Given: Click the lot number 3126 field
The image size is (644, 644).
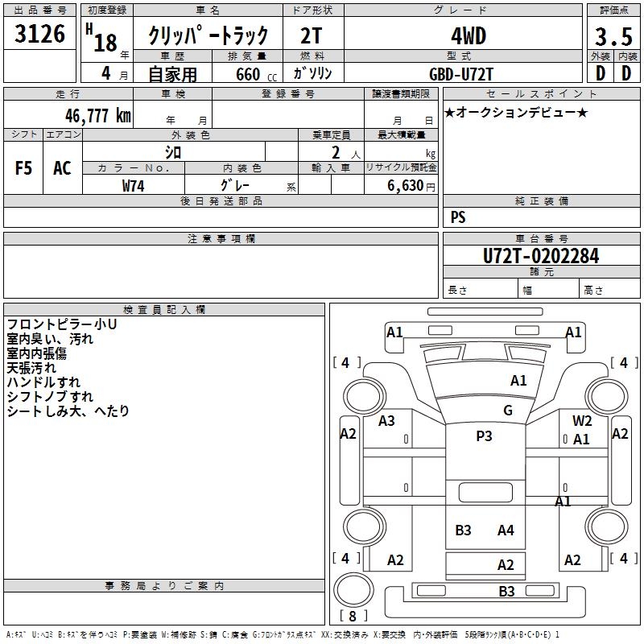Looking at the screenshot, I should point(39,33).
